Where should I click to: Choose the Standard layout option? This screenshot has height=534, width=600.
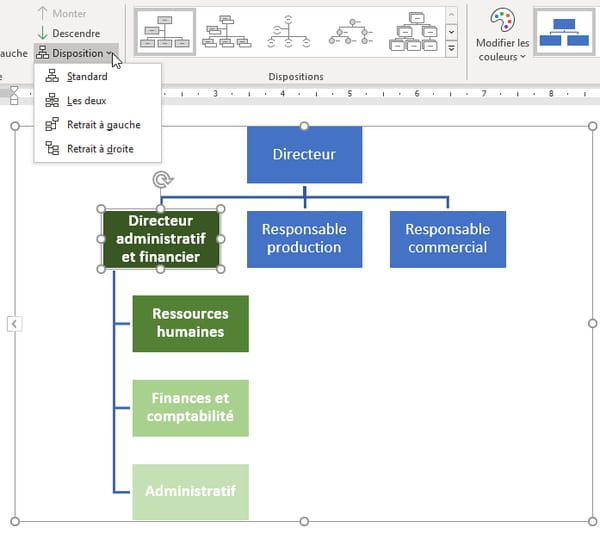coord(98,77)
